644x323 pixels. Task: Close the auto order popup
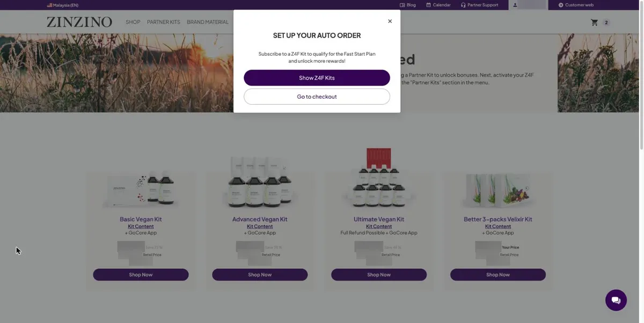(x=390, y=21)
